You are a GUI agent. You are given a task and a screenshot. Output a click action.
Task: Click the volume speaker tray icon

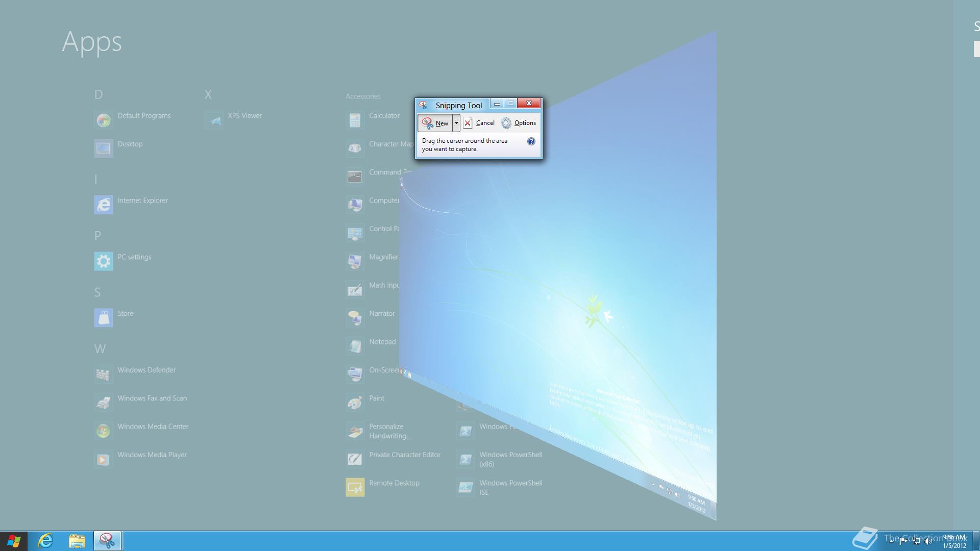928,541
